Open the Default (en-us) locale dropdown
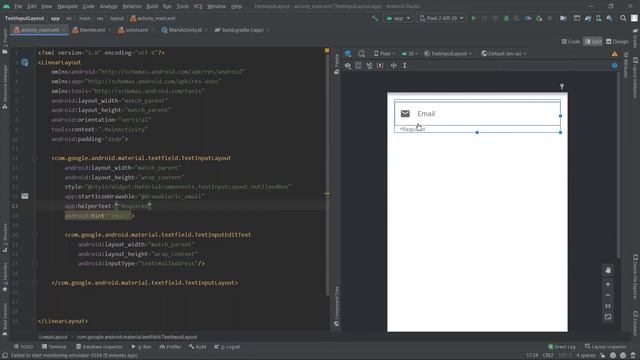The image size is (640, 360). (x=504, y=53)
